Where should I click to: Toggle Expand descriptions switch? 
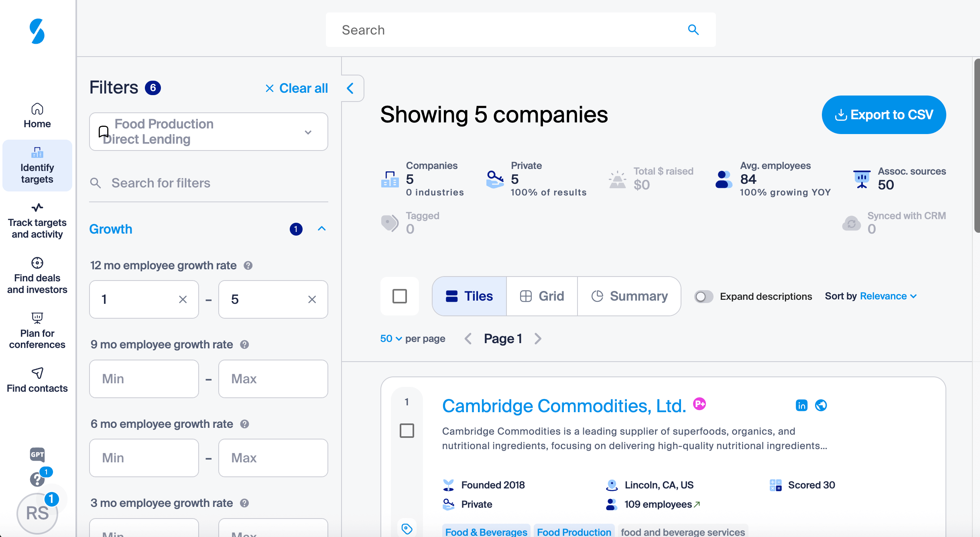(x=703, y=296)
